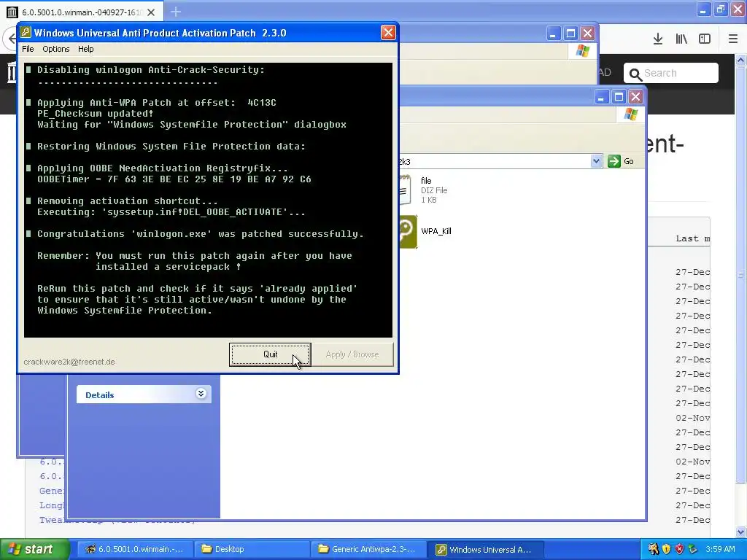Click the keys activation icon in system tray
The height and width of the screenshot is (560, 747).
(653, 549)
